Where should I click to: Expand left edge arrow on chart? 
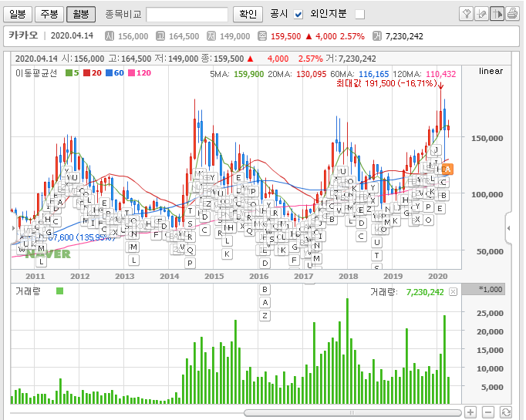click(x=13, y=228)
